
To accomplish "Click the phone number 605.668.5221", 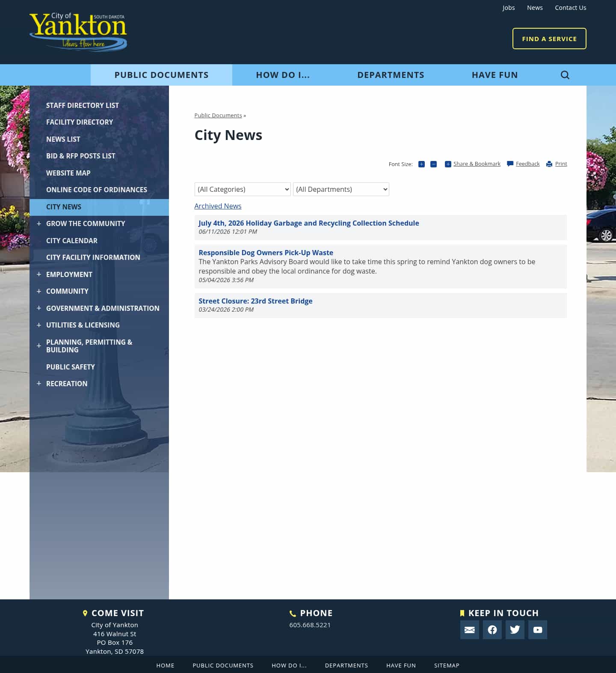I will (310, 625).
